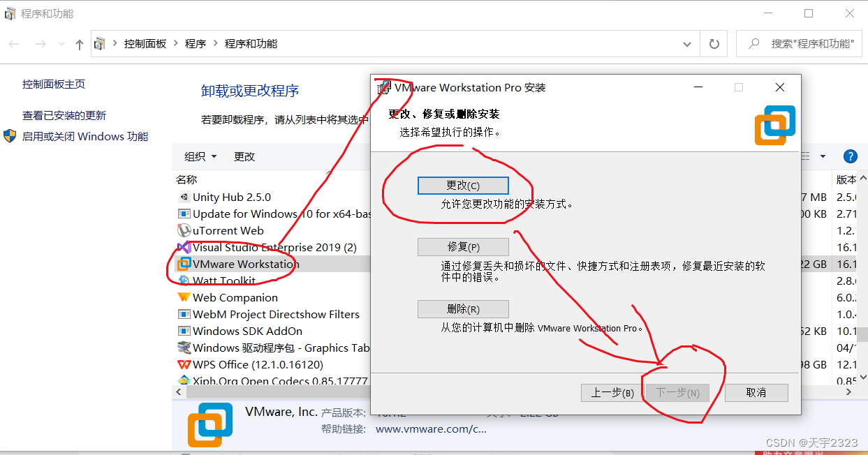The width and height of the screenshot is (868, 455).
Task: Click WPS Office red icon
Action: click(x=184, y=364)
